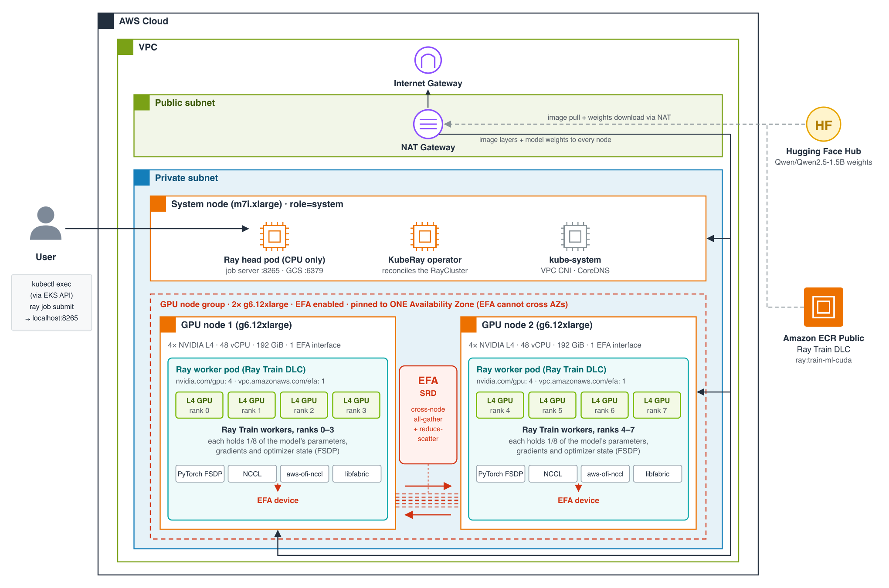
Task: Select the "Ray Train workers, ranks 0–3" text
Action: 278,430
